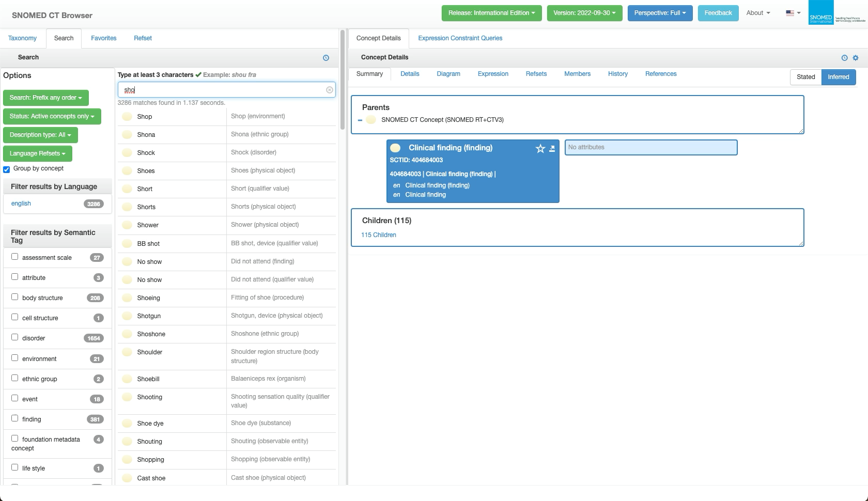Check the environment filter checkbox
This screenshot has height=501, width=868.
[x=15, y=358]
